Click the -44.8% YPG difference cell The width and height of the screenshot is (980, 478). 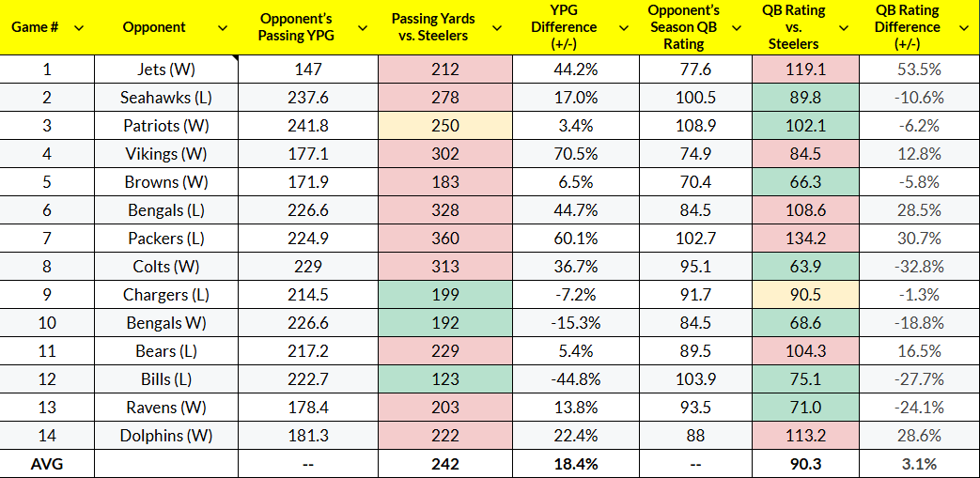point(576,379)
